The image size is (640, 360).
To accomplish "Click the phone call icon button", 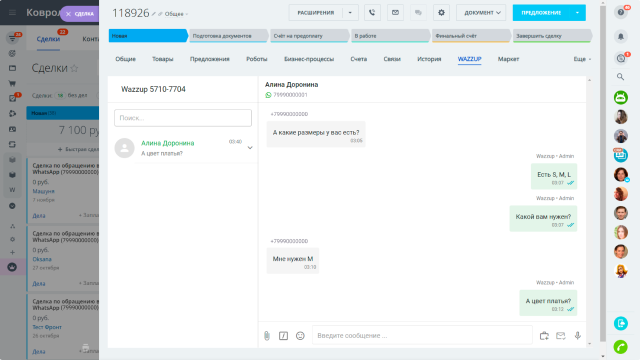I will click(372, 13).
